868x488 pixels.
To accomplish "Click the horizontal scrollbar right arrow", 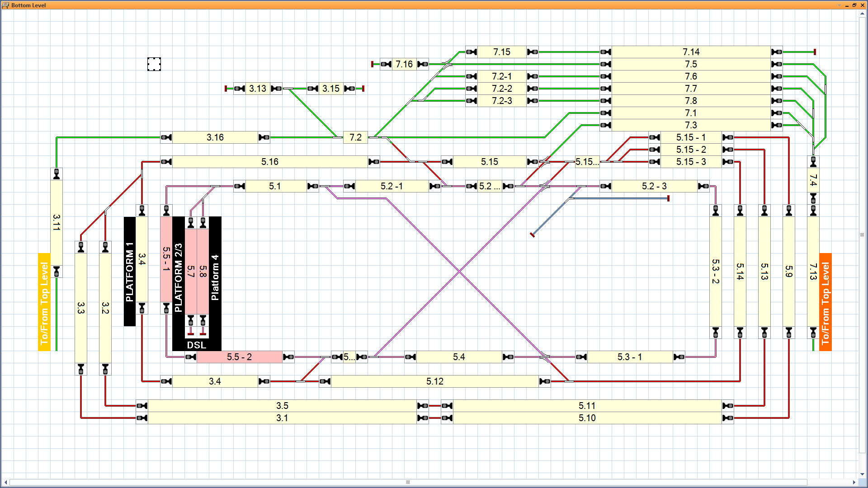I will 854,482.
